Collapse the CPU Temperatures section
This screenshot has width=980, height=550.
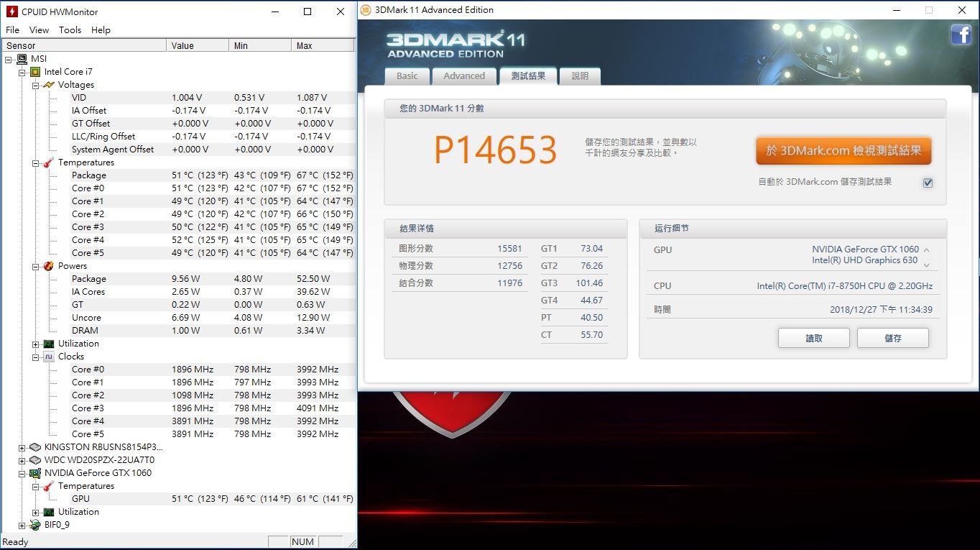(x=35, y=162)
